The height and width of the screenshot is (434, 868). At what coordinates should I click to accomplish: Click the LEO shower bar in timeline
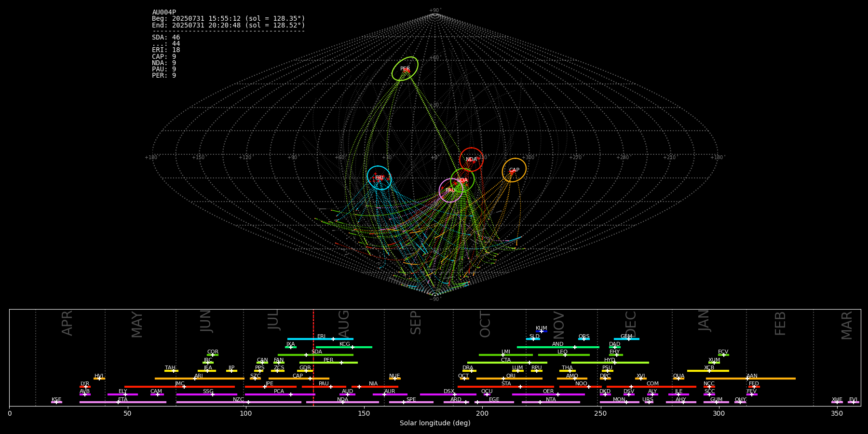tap(564, 355)
